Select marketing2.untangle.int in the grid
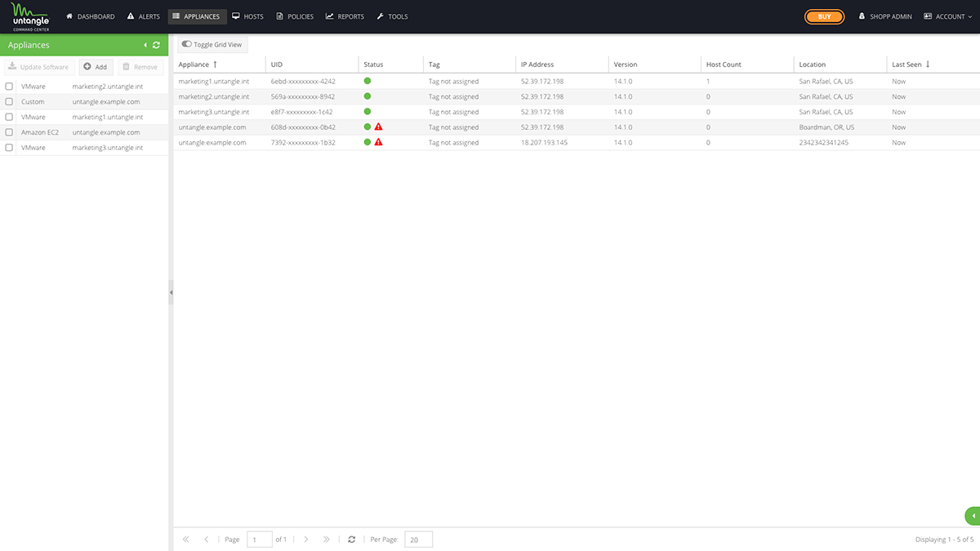980x551 pixels. 214,96
